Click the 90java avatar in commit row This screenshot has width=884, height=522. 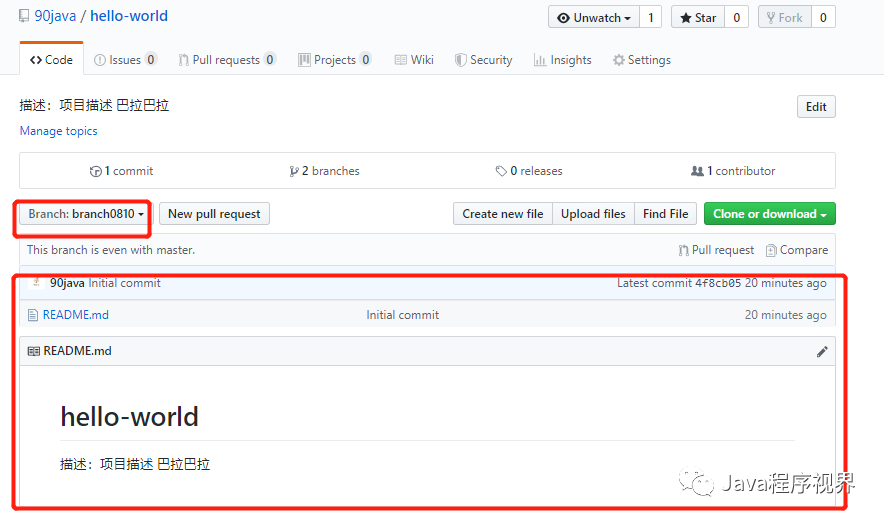coord(36,282)
